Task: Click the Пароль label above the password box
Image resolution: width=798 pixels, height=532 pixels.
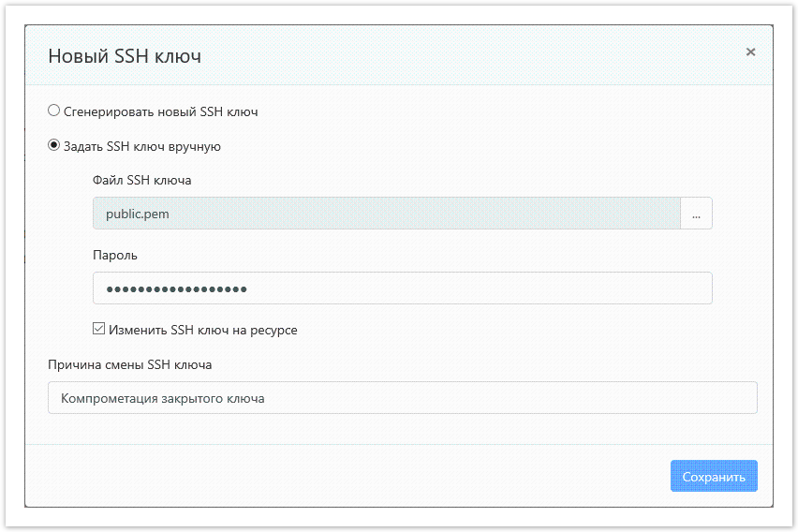Action: (115, 255)
